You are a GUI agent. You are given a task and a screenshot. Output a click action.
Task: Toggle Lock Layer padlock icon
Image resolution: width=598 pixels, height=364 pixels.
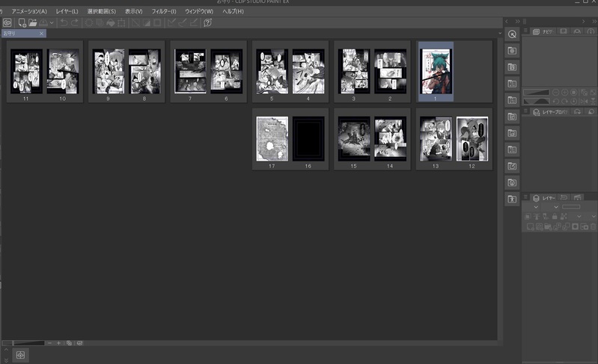pyautogui.click(x=555, y=216)
